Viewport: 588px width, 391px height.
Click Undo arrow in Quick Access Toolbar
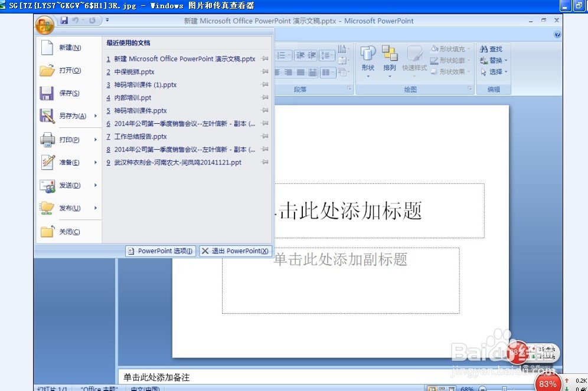(x=76, y=20)
